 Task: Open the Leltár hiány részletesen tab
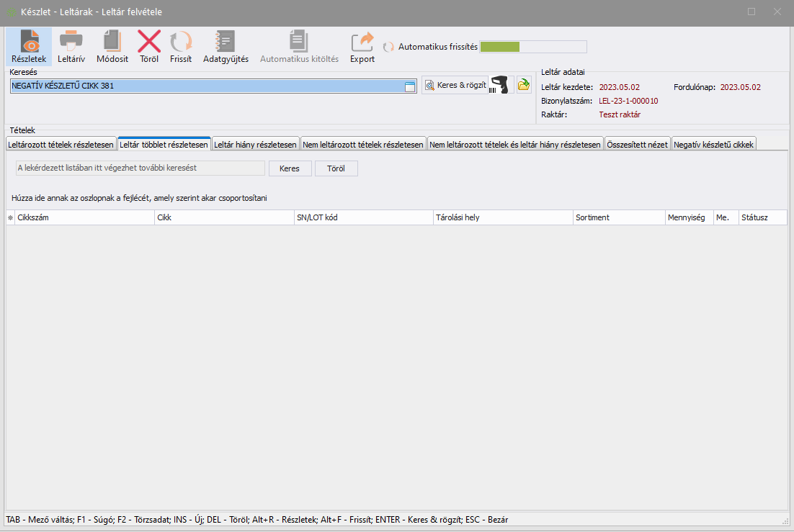(x=256, y=145)
